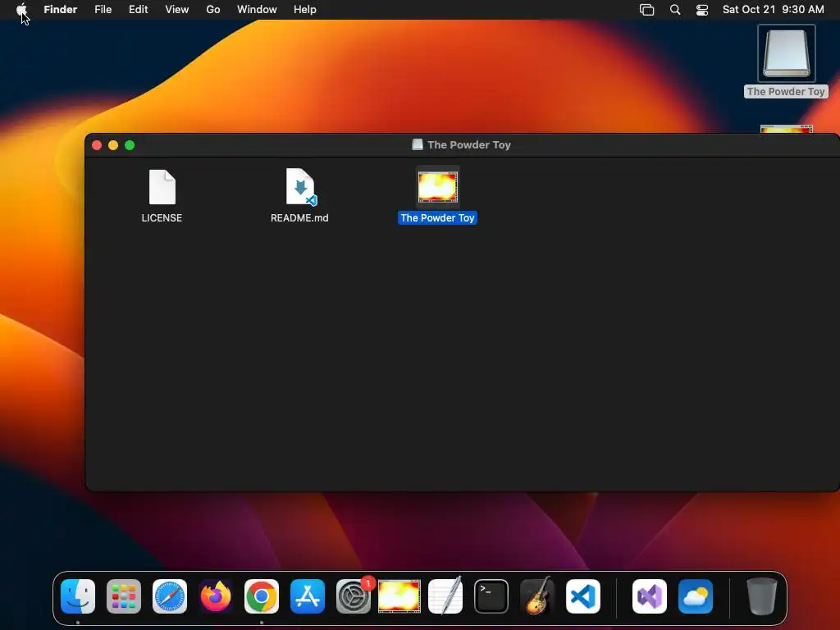840x630 pixels.
Task: Click the Stage Manager icon in menu bar
Action: [x=646, y=10]
